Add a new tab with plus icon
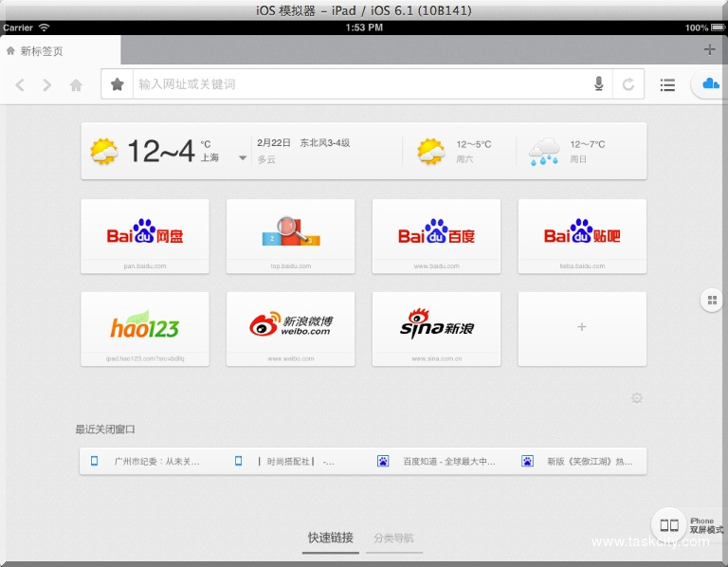This screenshot has height=567, width=728. click(x=709, y=49)
